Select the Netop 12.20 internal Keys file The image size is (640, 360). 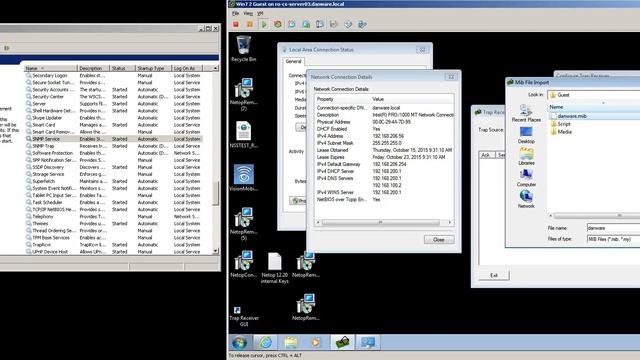[x=275, y=268]
